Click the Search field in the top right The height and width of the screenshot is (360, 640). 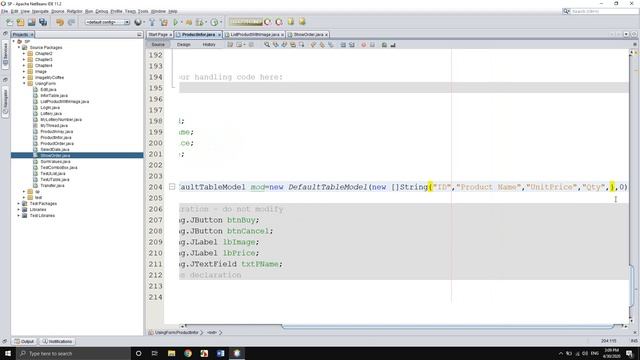[x=601, y=11]
